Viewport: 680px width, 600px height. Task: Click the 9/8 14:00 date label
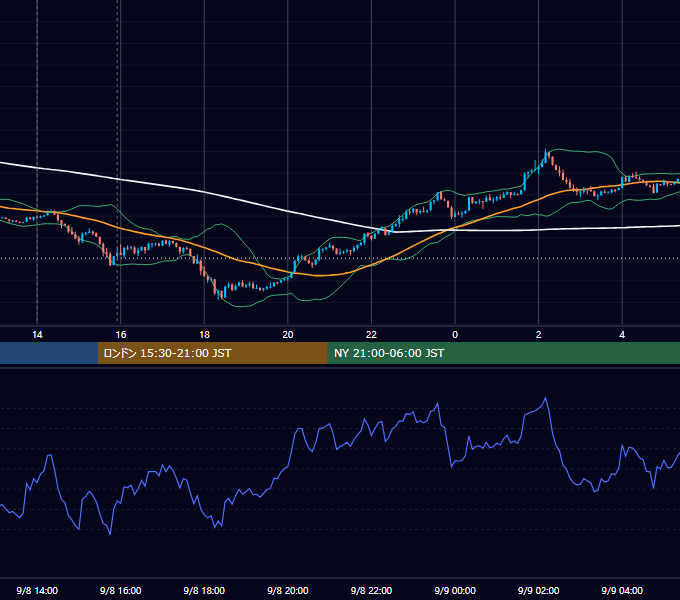tap(37, 591)
